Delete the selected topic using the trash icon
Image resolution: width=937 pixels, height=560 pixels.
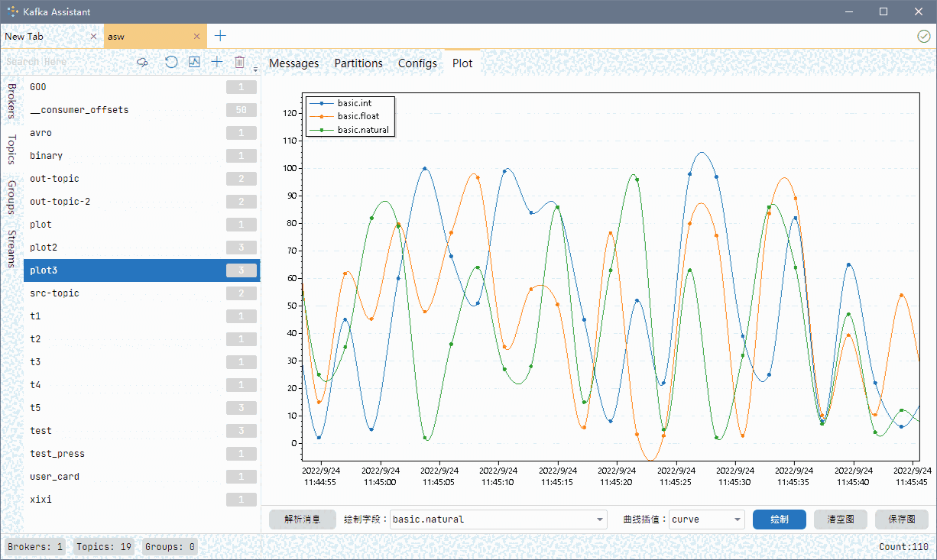coord(239,62)
